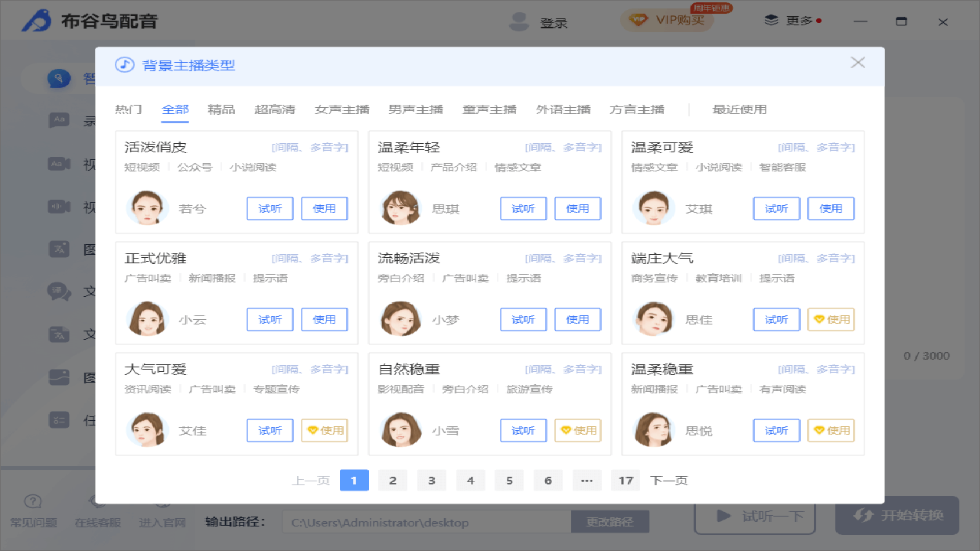Use voice 思琪 via 使用 button

pyautogui.click(x=577, y=208)
